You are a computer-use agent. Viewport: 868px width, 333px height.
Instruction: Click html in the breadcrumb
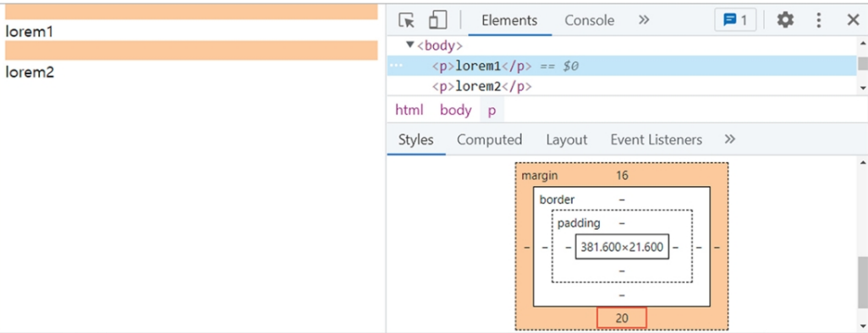[x=409, y=110]
